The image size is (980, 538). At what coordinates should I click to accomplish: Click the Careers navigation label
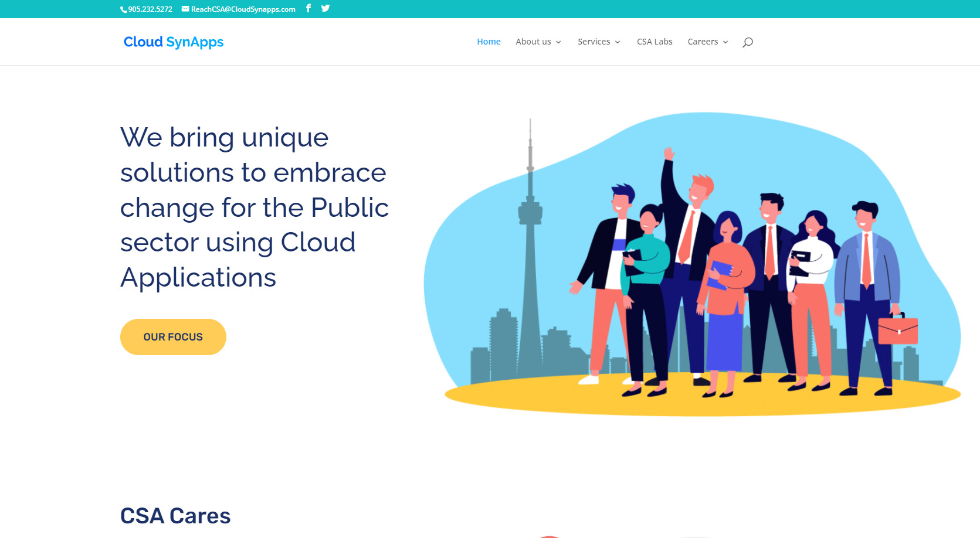tap(703, 42)
